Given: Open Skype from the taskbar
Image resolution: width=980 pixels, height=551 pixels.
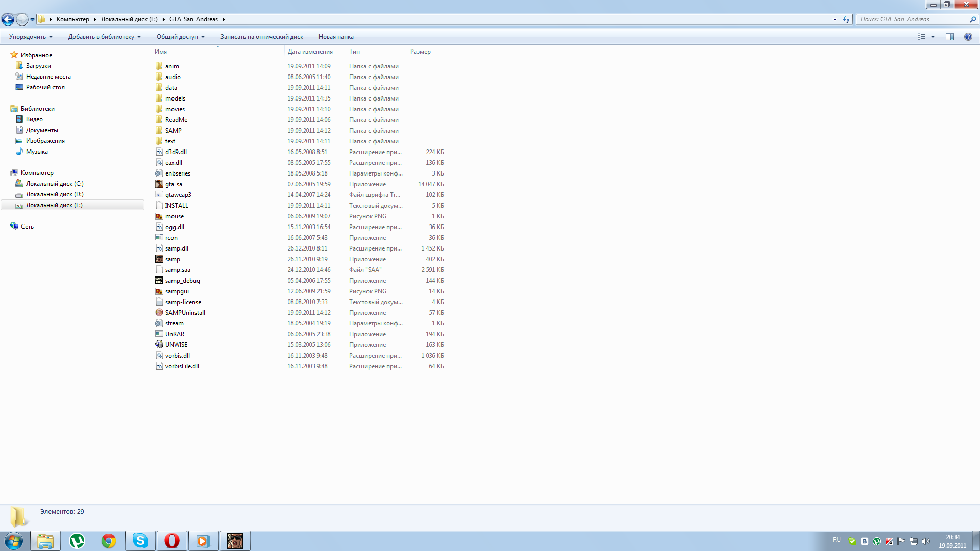Looking at the screenshot, I should 140,541.
